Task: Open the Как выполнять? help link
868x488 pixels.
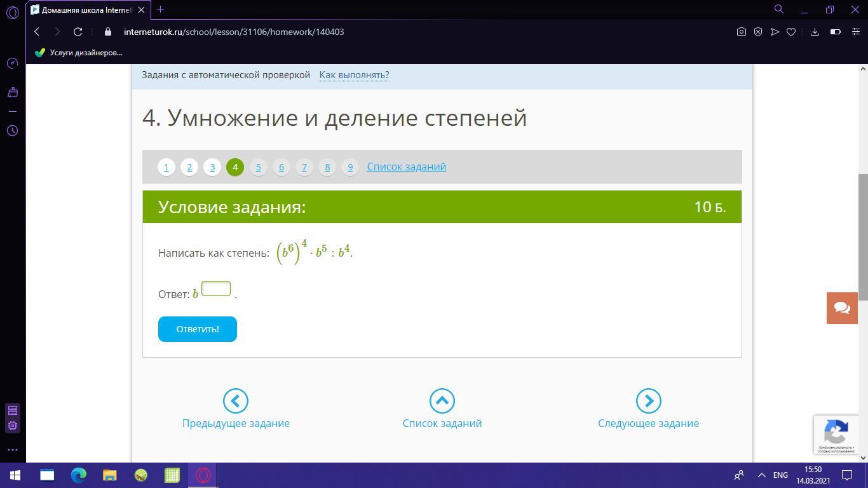Action: [x=354, y=75]
